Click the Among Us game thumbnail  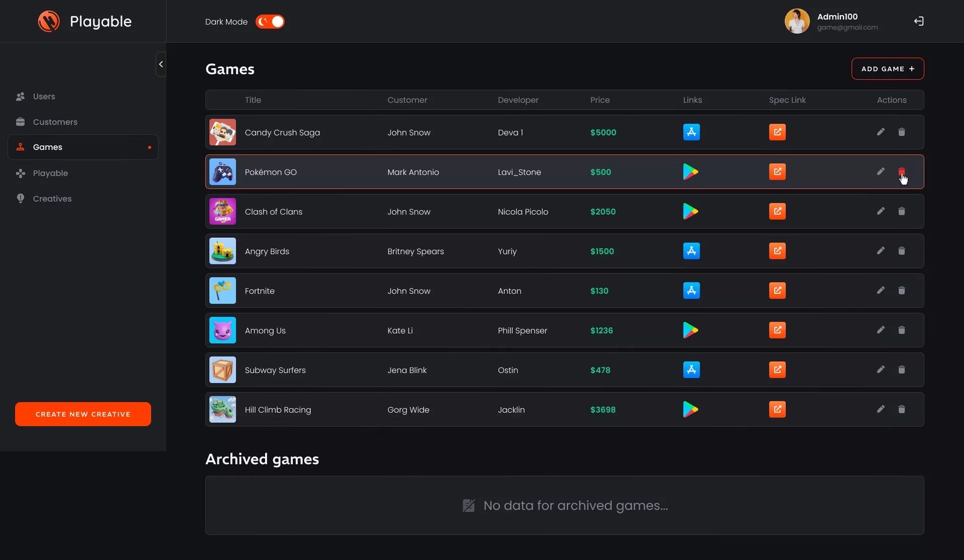(222, 330)
